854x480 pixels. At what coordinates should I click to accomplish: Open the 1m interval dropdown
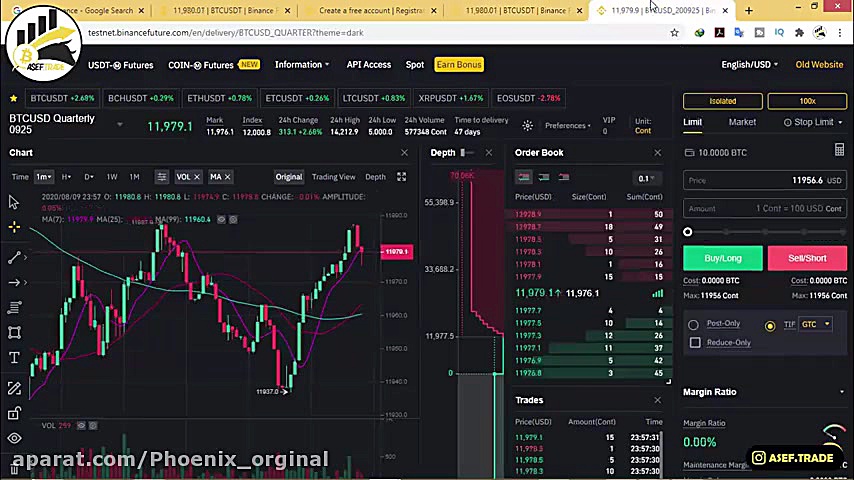click(44, 177)
